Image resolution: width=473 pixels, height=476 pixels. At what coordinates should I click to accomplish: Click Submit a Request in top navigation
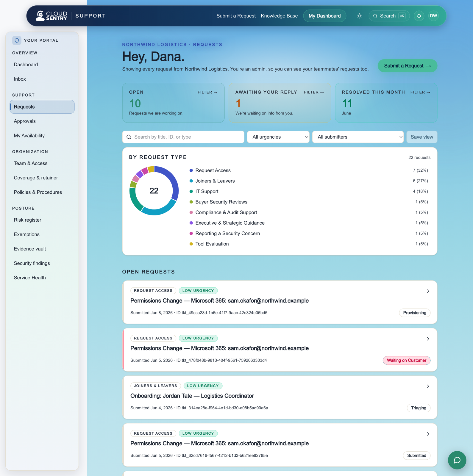[x=236, y=16]
